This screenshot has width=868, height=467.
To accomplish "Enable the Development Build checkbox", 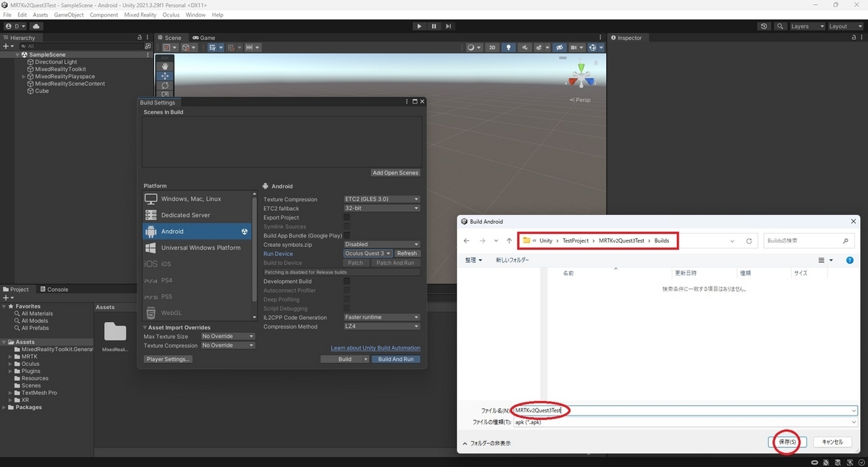I will tap(347, 281).
